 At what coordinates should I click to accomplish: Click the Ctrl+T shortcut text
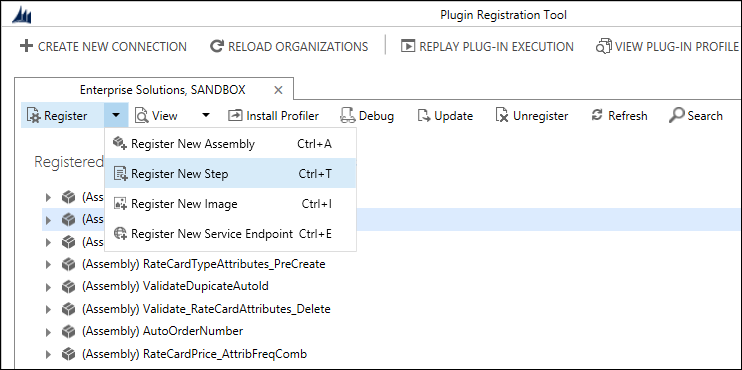pos(315,174)
